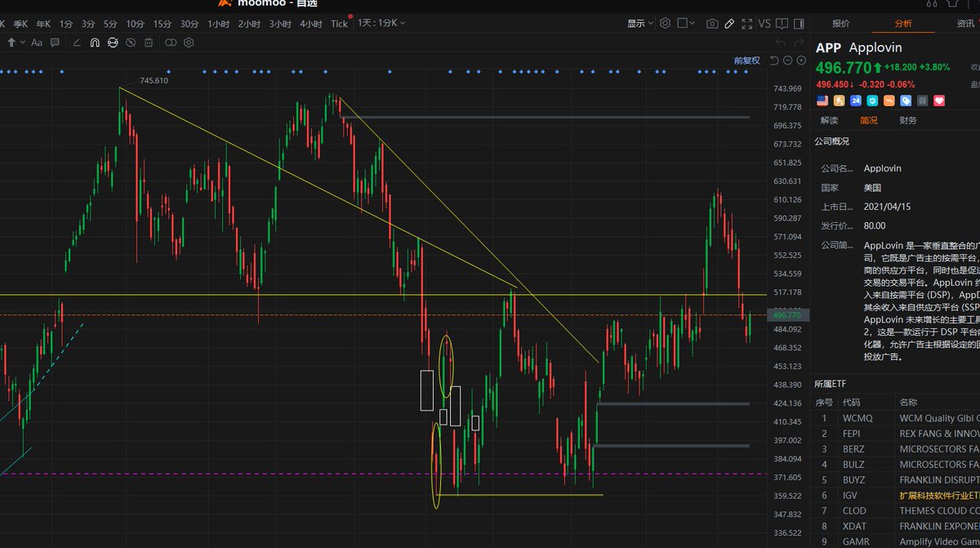Viewport: 980px width, 548px height.
Task: Click the blue 24 hour trading icon
Action: [856, 100]
